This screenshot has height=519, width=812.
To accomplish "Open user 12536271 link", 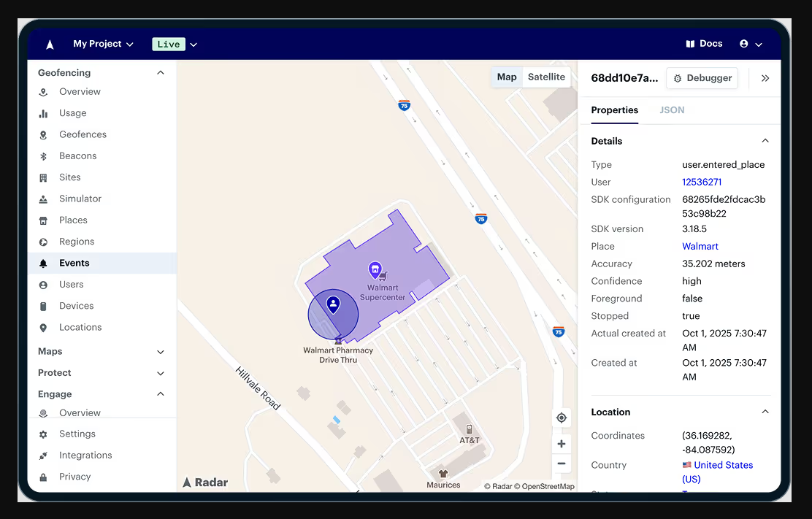I will point(702,182).
